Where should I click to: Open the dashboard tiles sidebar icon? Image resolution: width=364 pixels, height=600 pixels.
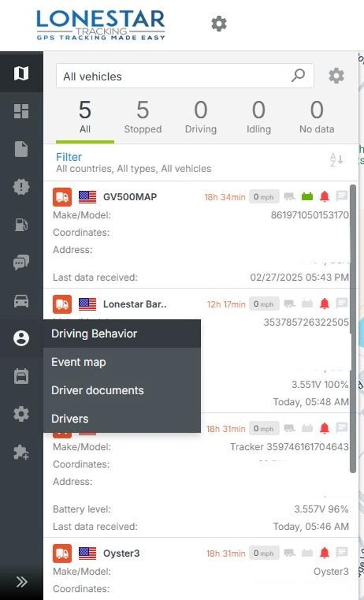[21, 111]
